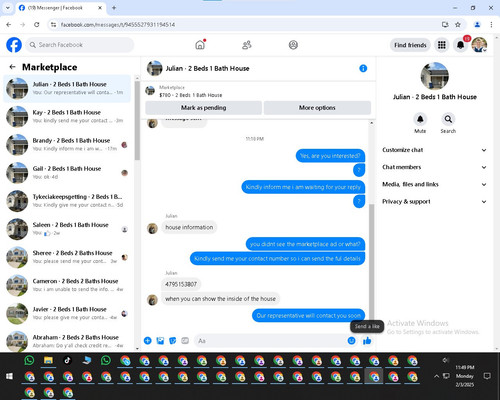
Task: Open Chrome profile icon in toolbar
Action: pyautogui.click(x=477, y=25)
